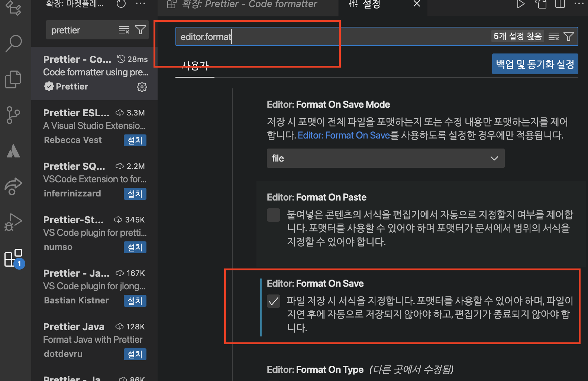Click 백업 및 동기화 설정 button
Viewport: 588px width, 381px height.
[535, 64]
